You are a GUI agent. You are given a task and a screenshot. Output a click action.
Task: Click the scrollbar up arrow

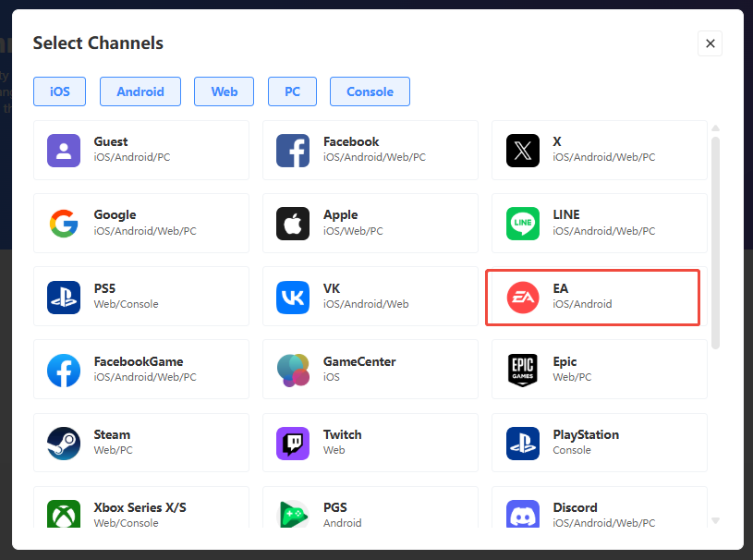[x=715, y=128]
